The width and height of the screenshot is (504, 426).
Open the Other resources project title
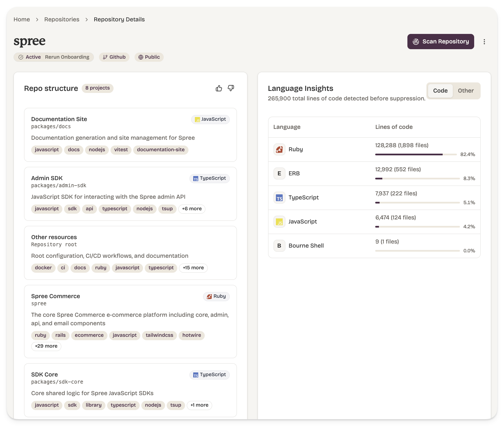(54, 237)
